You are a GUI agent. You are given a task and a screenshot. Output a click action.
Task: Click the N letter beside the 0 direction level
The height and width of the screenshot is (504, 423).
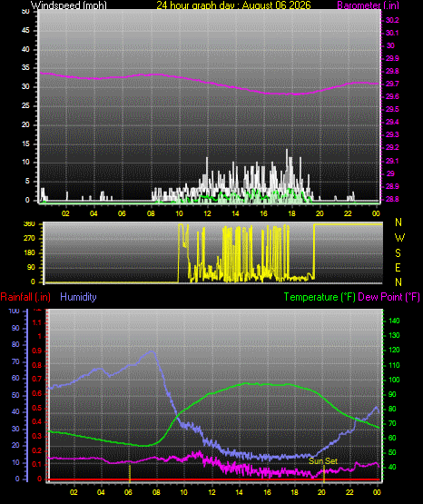(398, 282)
